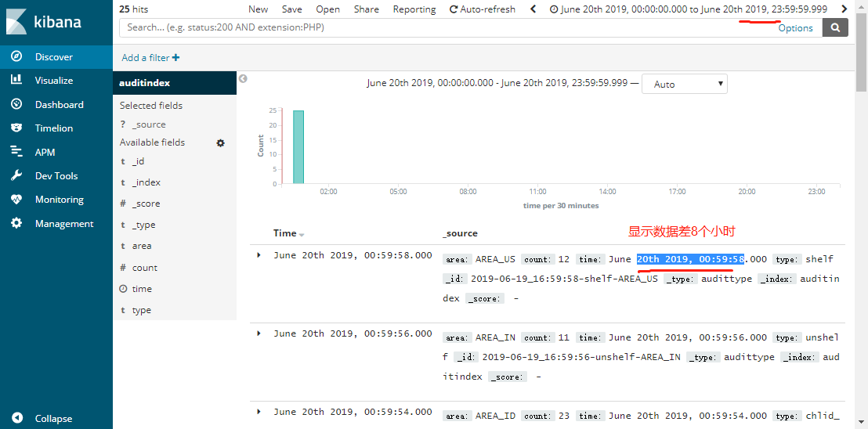The height and width of the screenshot is (429, 868).
Task: Expand the 00:59:54.000 document row
Action: 259,412
